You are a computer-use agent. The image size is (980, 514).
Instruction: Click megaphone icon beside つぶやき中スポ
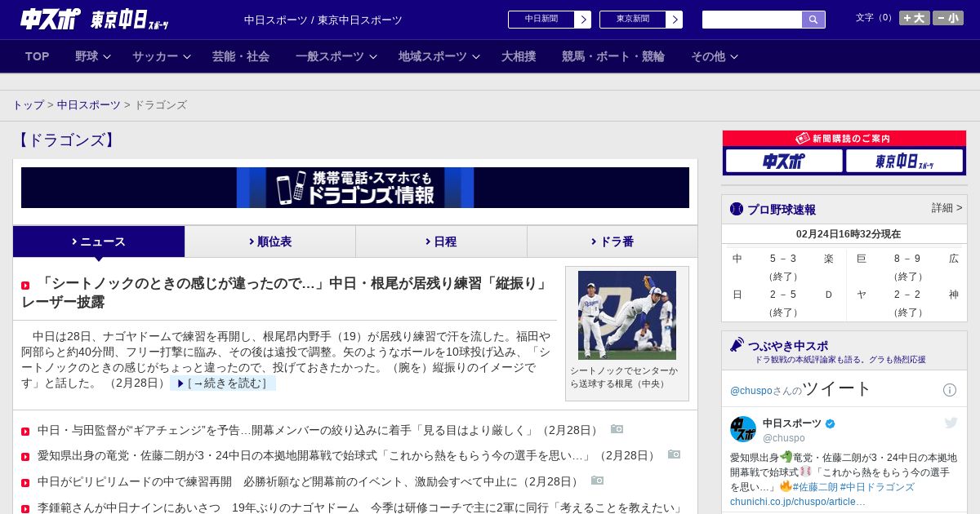click(x=737, y=344)
